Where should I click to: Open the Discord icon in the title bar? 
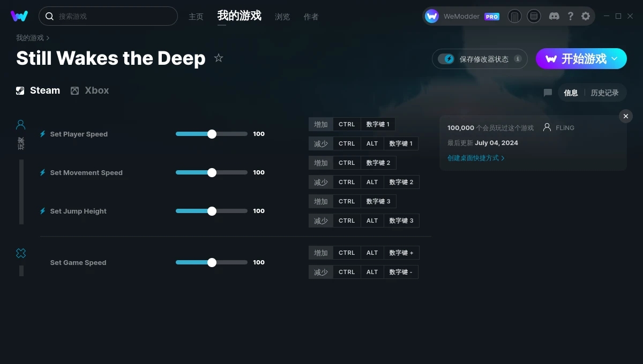554,16
